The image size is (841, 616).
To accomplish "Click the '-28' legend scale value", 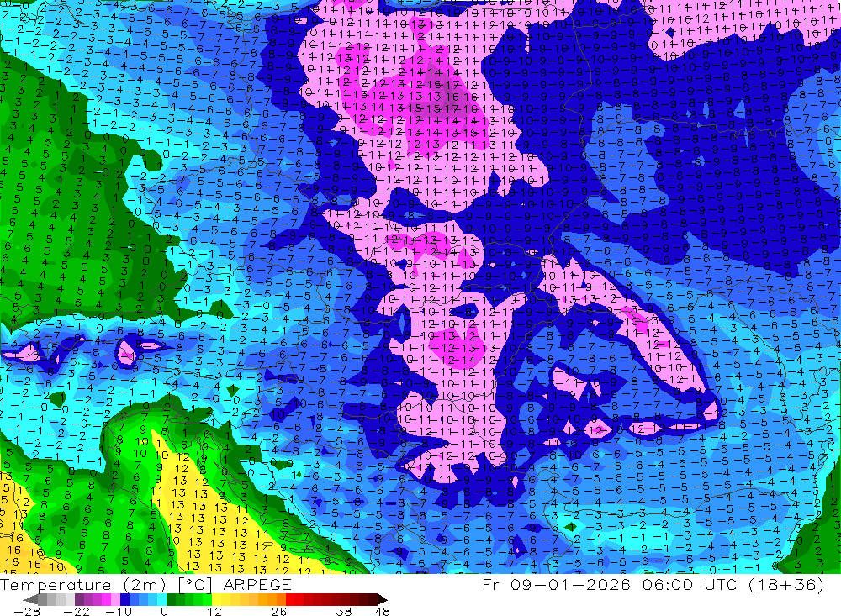I will click(26, 612).
